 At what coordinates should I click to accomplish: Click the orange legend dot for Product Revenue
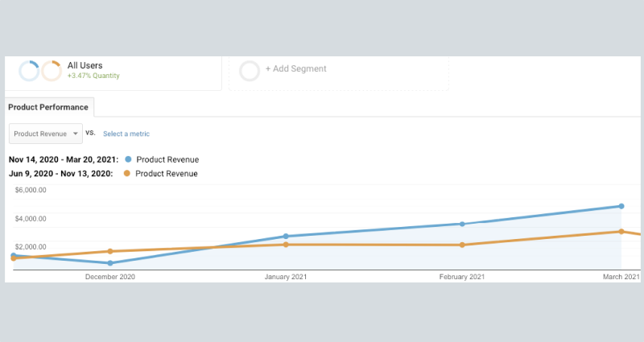point(126,173)
